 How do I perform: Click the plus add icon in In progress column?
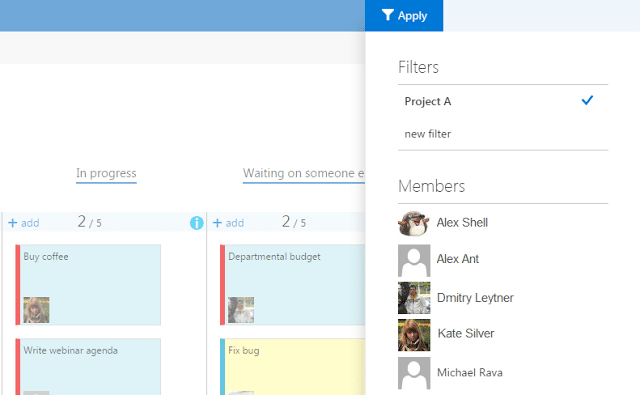tap(13, 223)
